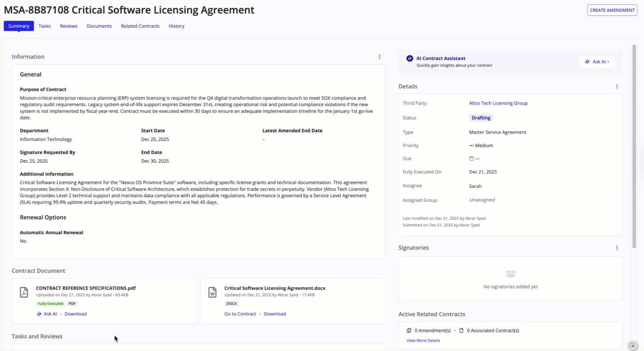
Task: Click Ask AI under the PDF document
Action: 50,314
